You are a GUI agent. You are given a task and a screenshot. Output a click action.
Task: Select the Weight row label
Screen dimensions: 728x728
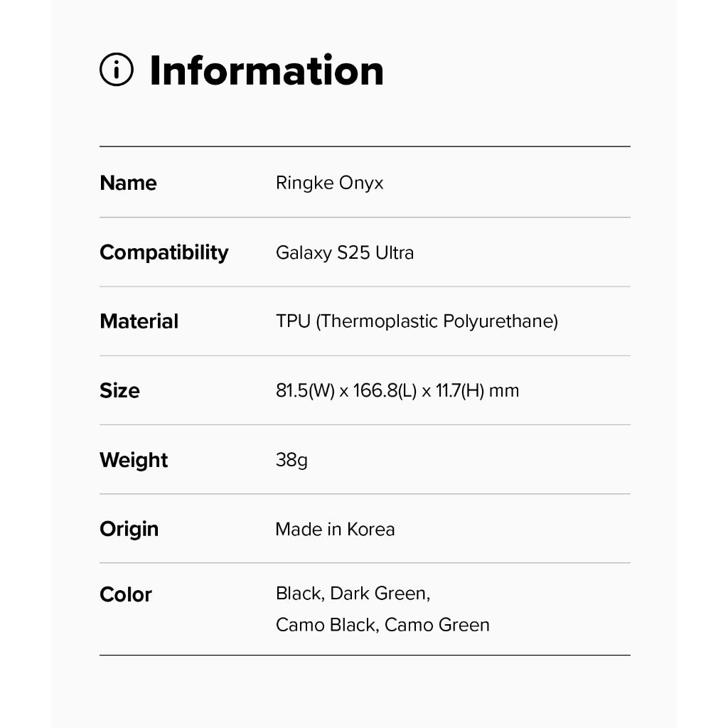click(134, 460)
